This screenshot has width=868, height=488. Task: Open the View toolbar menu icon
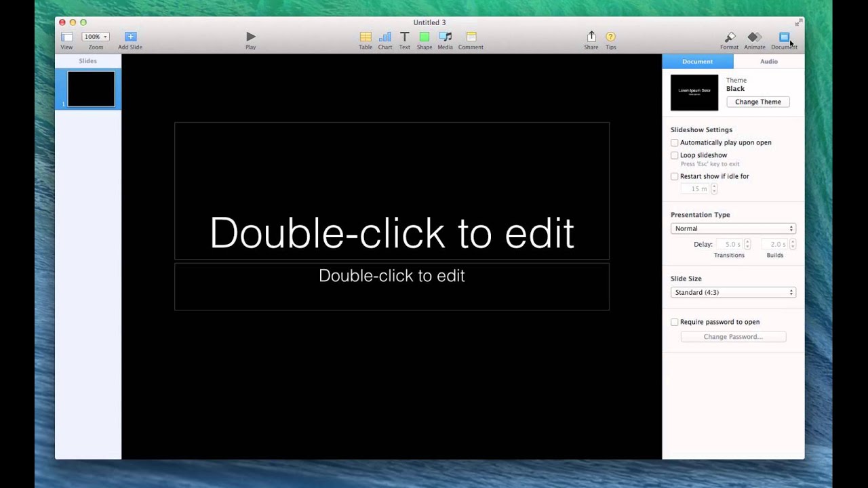click(66, 37)
